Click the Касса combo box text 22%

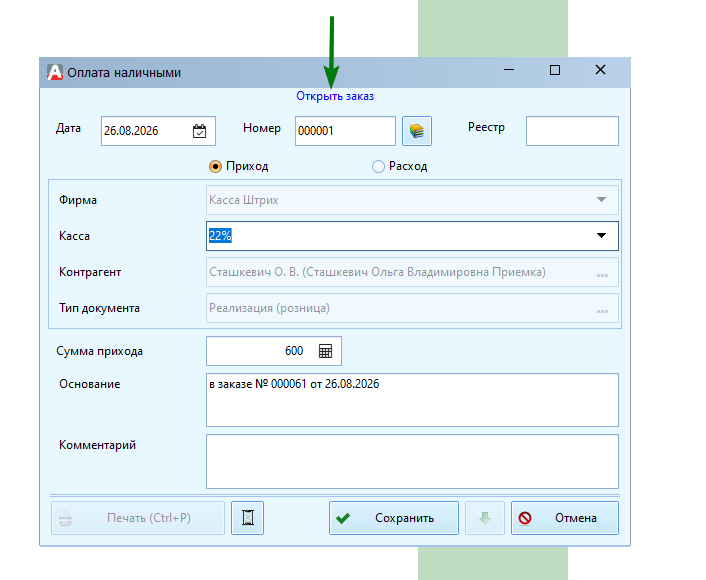pyautogui.click(x=220, y=236)
